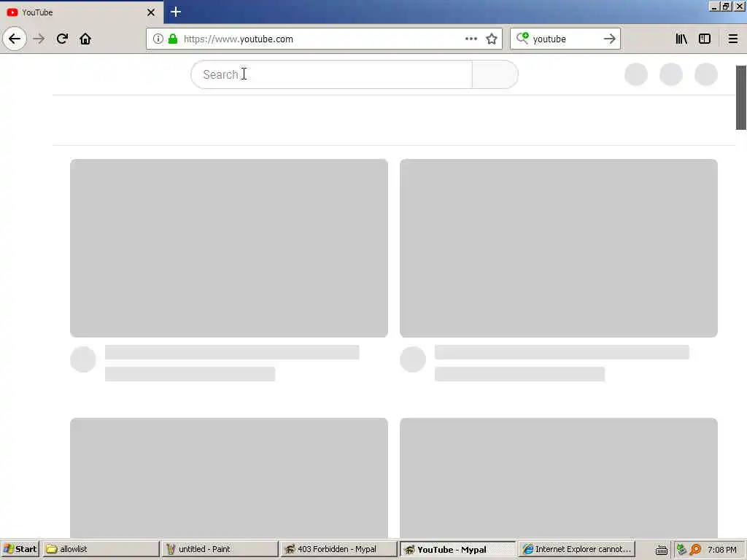The width and height of the screenshot is (747, 560).
Task: Open the second video thumbnail placeholder in the second row
Action: (x=559, y=478)
